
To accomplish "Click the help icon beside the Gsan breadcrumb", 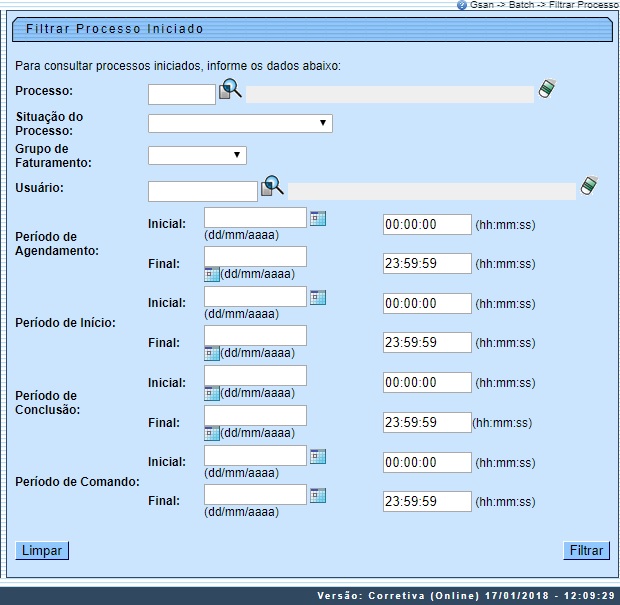I will pos(461,5).
